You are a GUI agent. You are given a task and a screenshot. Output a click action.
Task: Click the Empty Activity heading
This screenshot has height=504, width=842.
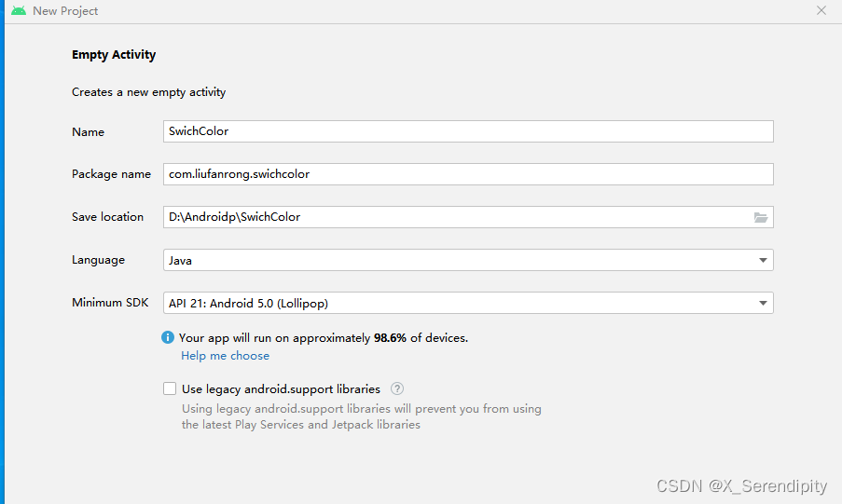[114, 55]
